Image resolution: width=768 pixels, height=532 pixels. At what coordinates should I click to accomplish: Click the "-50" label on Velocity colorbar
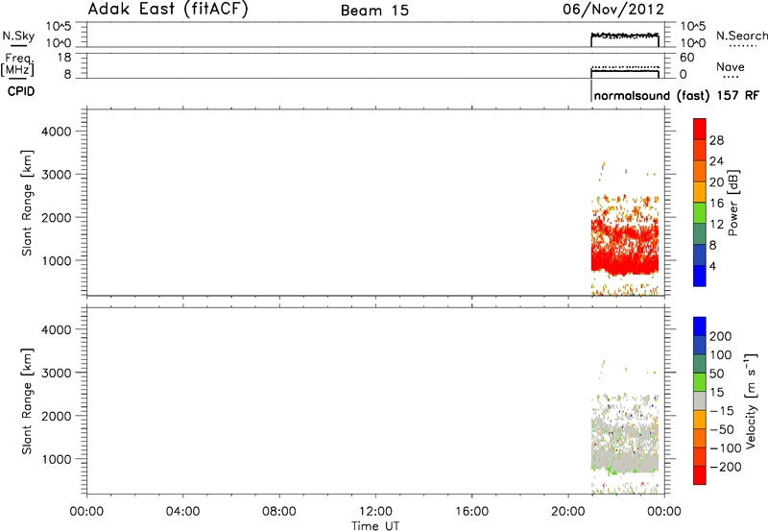[x=722, y=429]
